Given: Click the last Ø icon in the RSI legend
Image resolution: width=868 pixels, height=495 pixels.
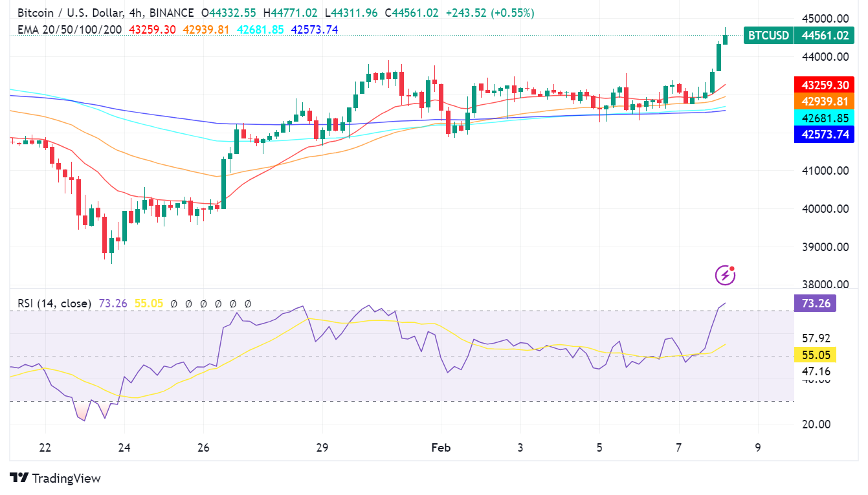Looking at the screenshot, I should pyautogui.click(x=249, y=303).
